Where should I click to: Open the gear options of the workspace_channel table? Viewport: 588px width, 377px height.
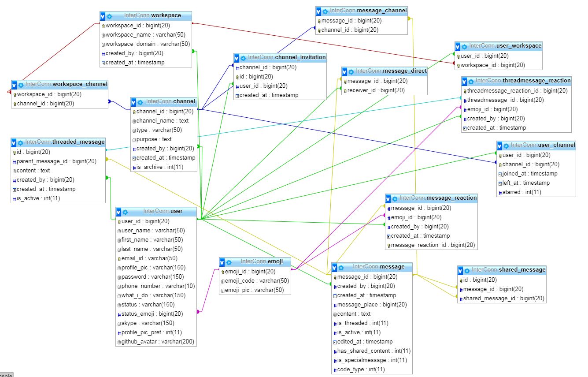point(21,85)
